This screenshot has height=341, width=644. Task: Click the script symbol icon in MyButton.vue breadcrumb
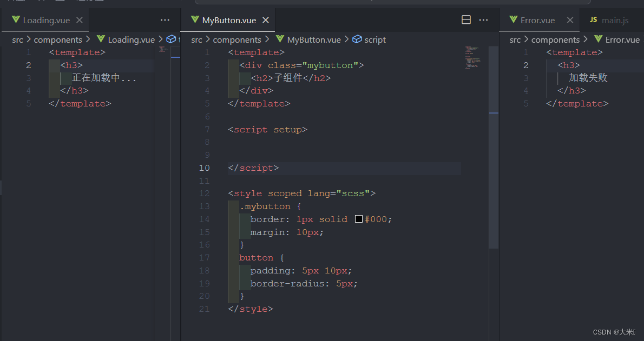pyautogui.click(x=357, y=39)
